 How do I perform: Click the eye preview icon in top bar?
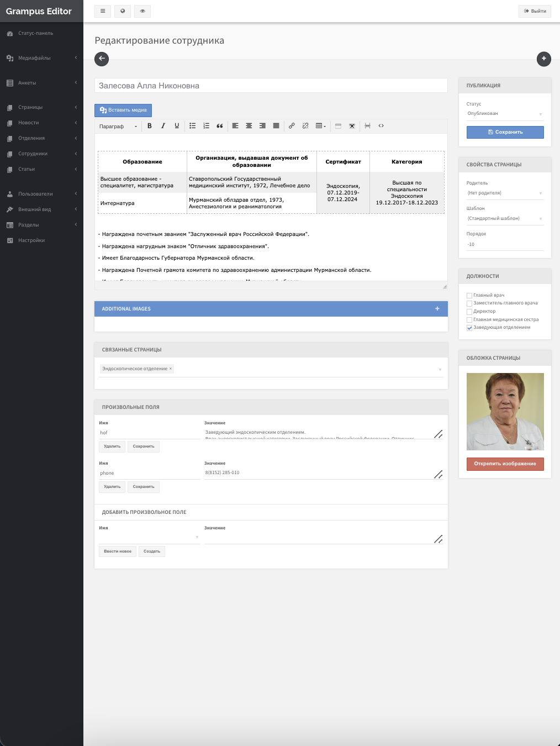click(142, 11)
